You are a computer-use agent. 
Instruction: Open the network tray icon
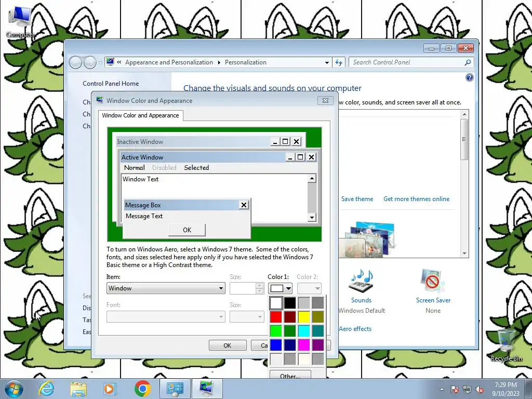[x=467, y=389]
